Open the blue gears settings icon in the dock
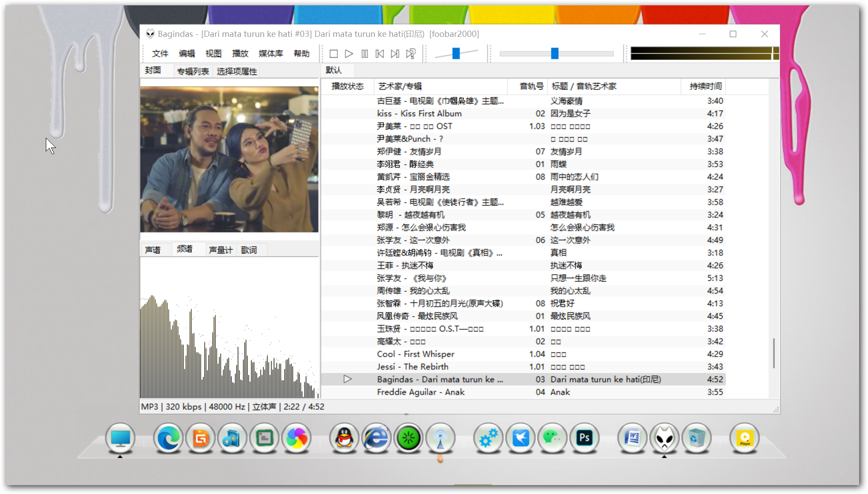 point(488,438)
